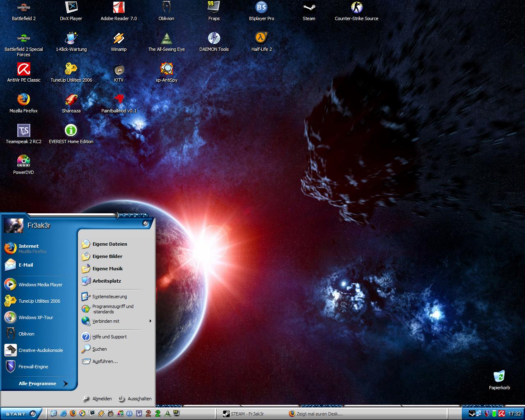Click the Firefox quick launch icon
The height and width of the screenshot is (420, 525).
pos(73,413)
